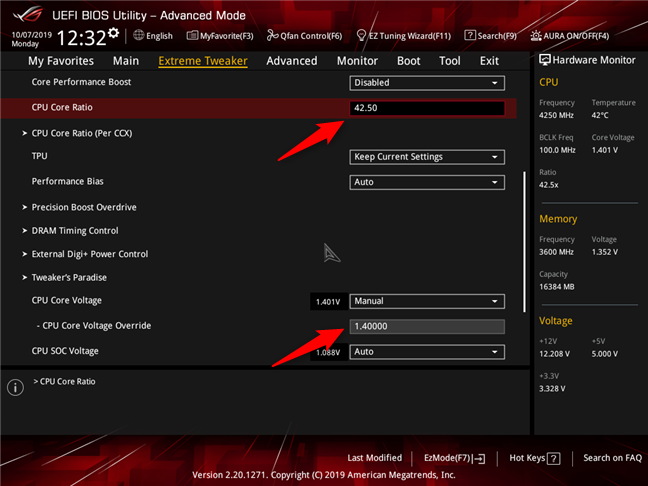The width and height of the screenshot is (648, 486).
Task: Select the Extreme Tweaker tab
Action: pyautogui.click(x=203, y=61)
